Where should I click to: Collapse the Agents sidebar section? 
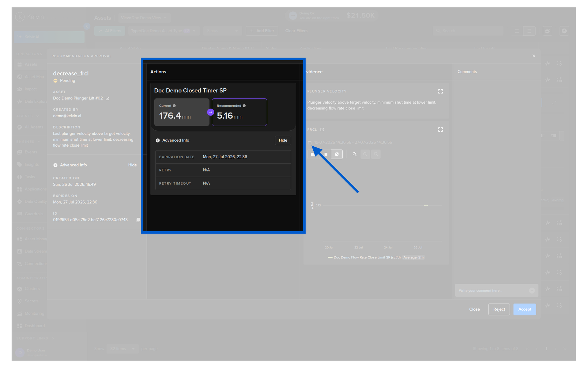click(x=28, y=116)
